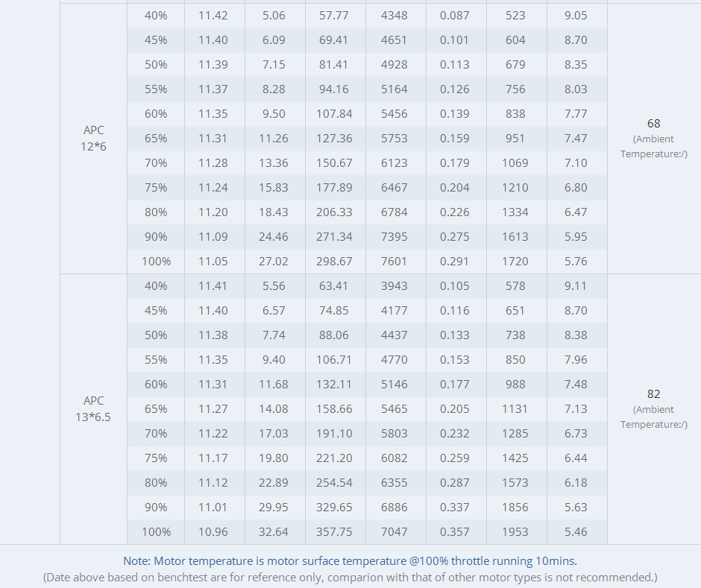Click the motor temperature note text
The image size is (701, 588).
click(350, 560)
